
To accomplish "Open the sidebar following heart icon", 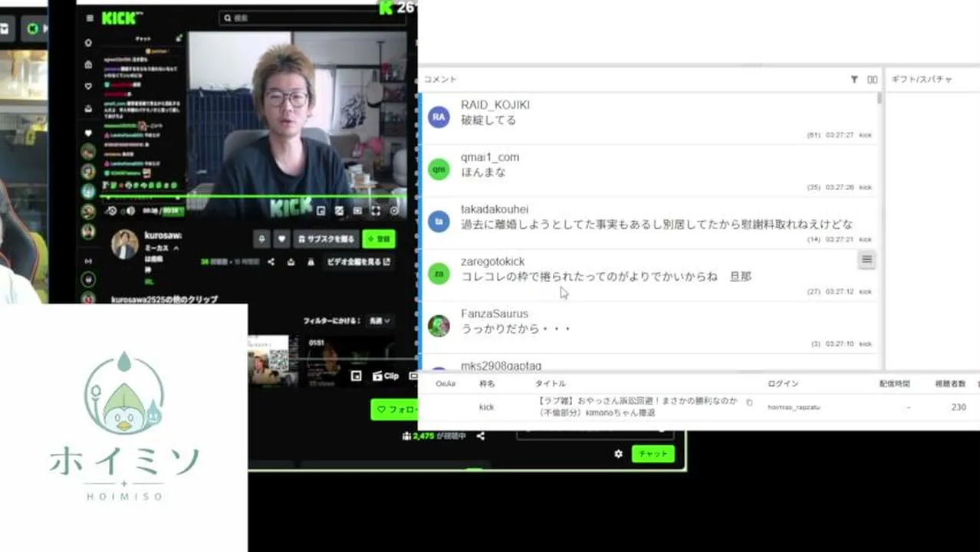I will tap(88, 86).
